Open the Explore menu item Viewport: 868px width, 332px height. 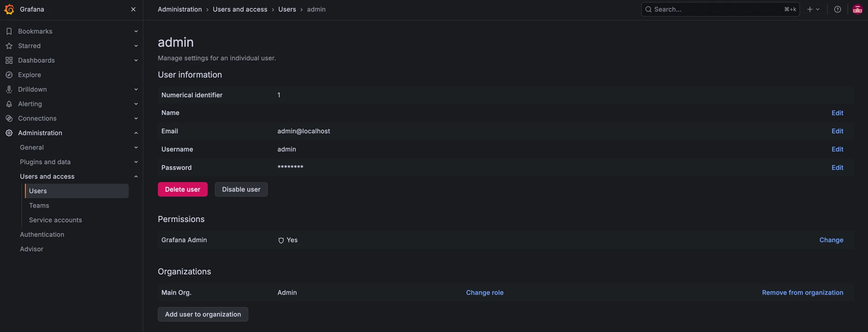[29, 75]
